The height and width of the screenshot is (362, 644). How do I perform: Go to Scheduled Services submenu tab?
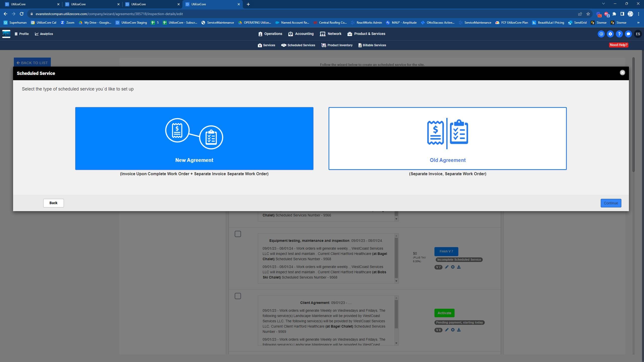pyautogui.click(x=298, y=45)
